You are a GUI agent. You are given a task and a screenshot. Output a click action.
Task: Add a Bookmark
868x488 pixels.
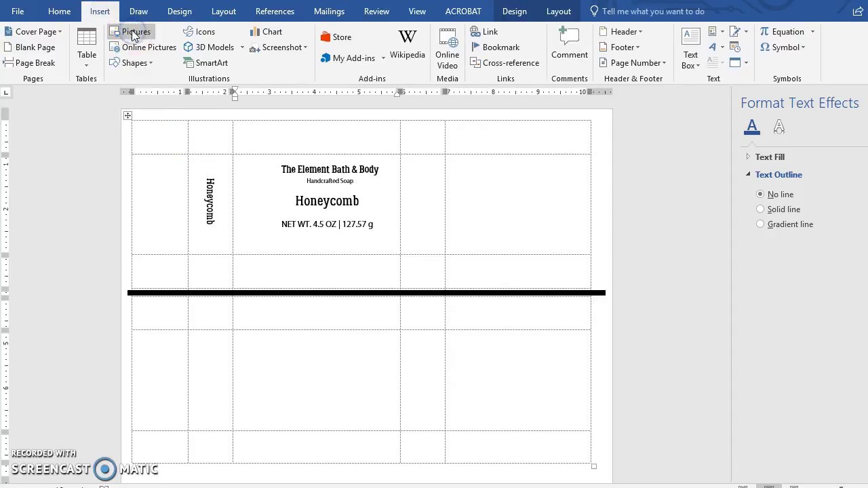click(495, 47)
